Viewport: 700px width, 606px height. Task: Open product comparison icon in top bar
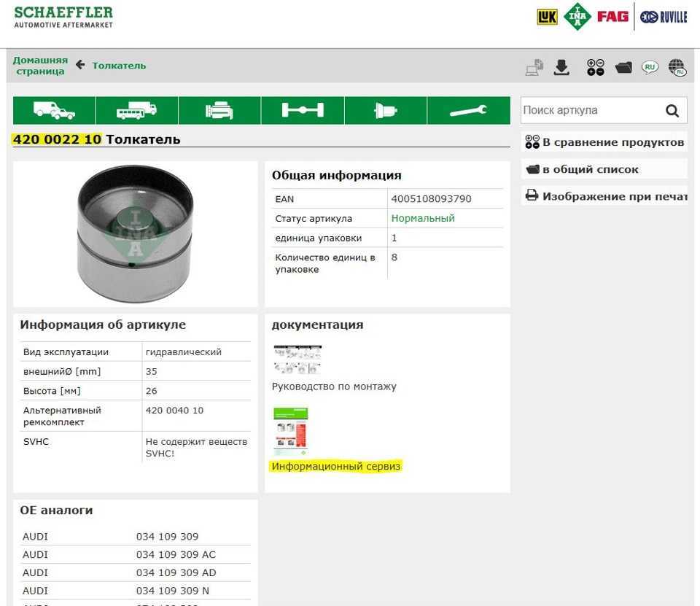596,68
